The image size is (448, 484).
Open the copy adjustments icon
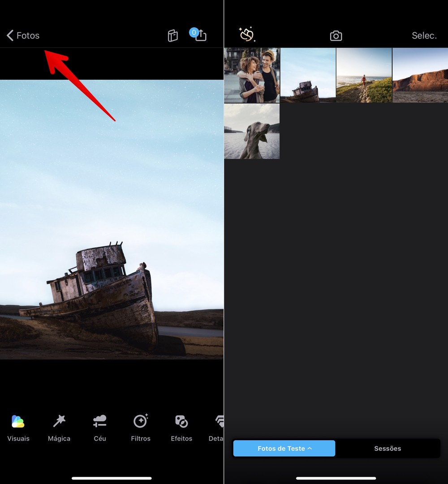[172, 35]
